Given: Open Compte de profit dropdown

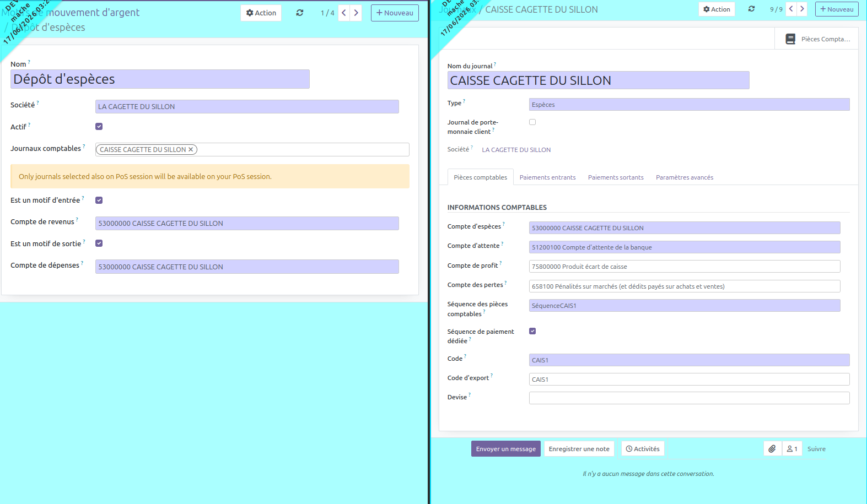Looking at the screenshot, I should [x=685, y=267].
